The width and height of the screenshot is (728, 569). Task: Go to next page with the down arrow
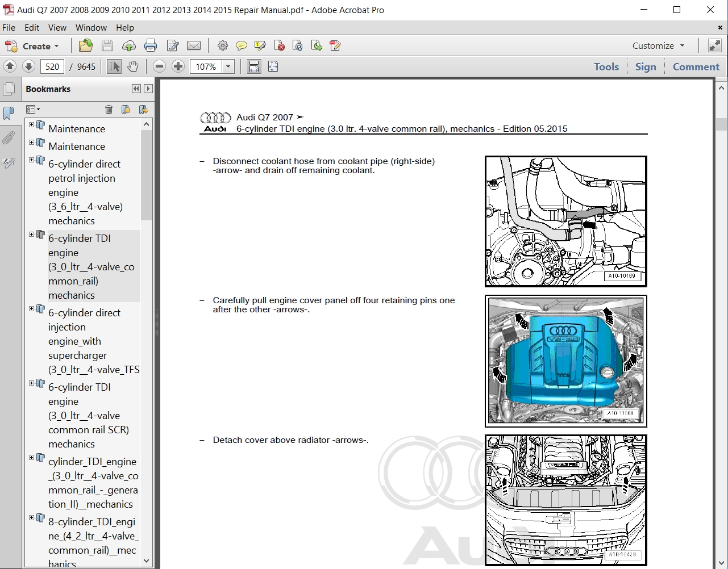point(28,66)
